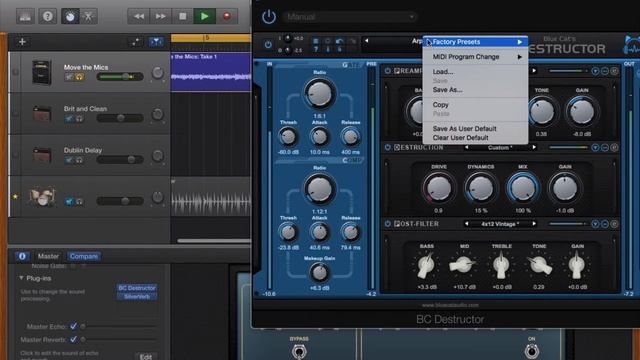Solo the Dublin Delay track
This screenshot has height=360, width=640.
click(79, 160)
